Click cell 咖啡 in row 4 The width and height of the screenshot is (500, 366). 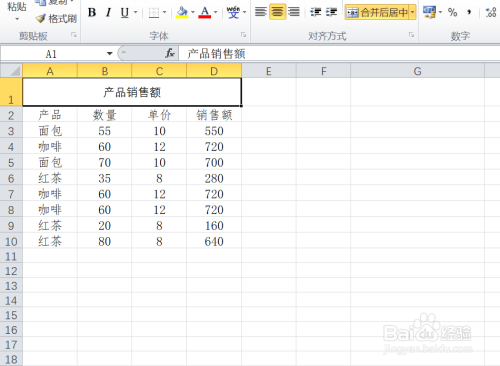click(50, 147)
